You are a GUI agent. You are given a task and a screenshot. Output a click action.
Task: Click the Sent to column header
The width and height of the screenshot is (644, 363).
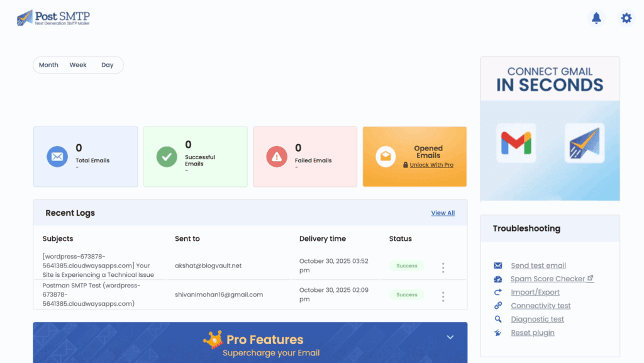pyautogui.click(x=187, y=238)
